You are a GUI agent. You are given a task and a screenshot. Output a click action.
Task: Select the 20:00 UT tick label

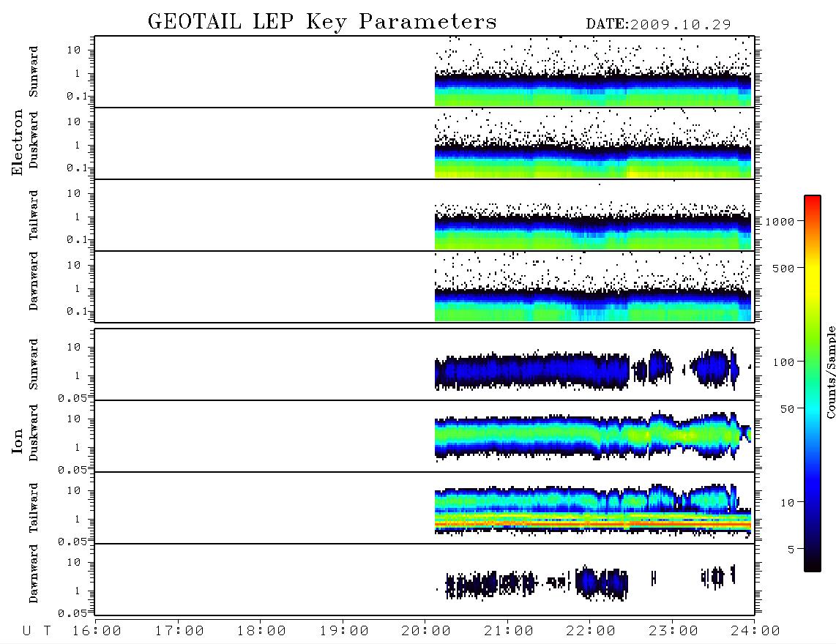(427, 632)
